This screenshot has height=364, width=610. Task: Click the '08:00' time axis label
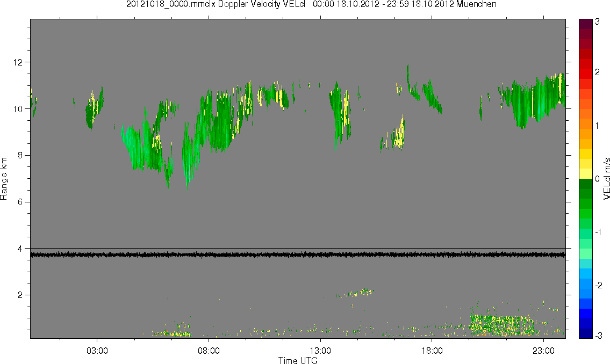click(x=209, y=351)
